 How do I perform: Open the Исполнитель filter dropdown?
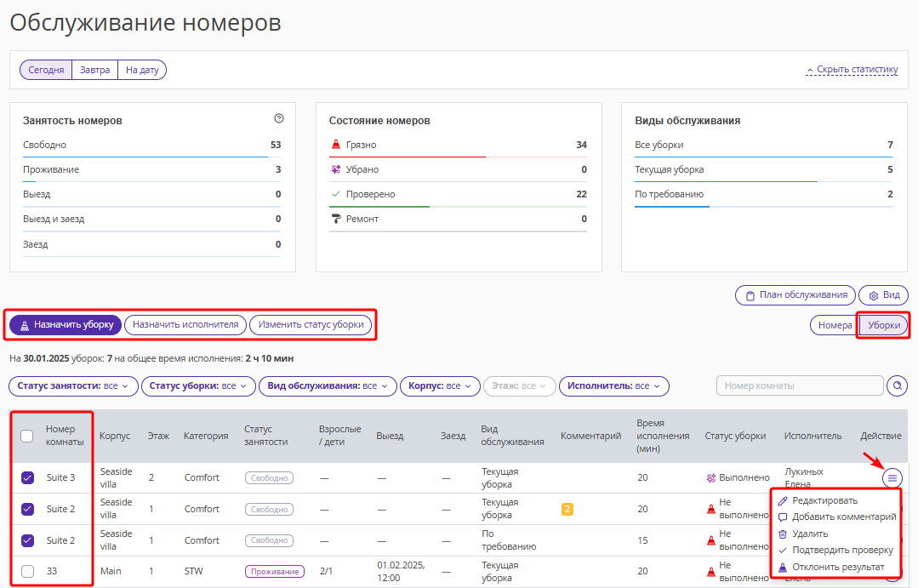pyautogui.click(x=613, y=386)
